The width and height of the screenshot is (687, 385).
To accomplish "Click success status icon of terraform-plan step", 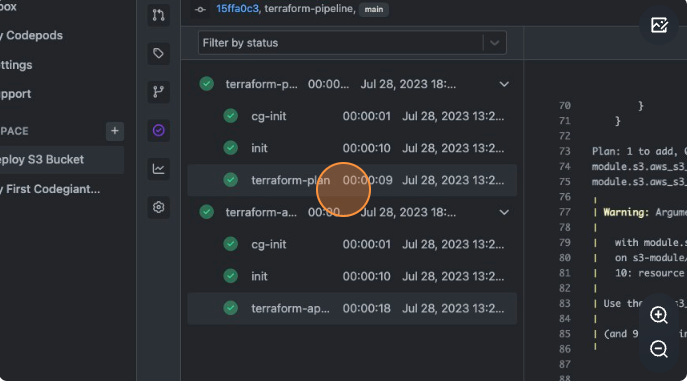I will click(x=230, y=180).
